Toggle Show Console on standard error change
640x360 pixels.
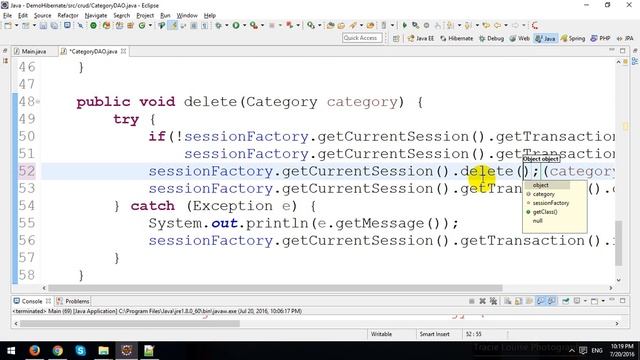tap(551, 301)
